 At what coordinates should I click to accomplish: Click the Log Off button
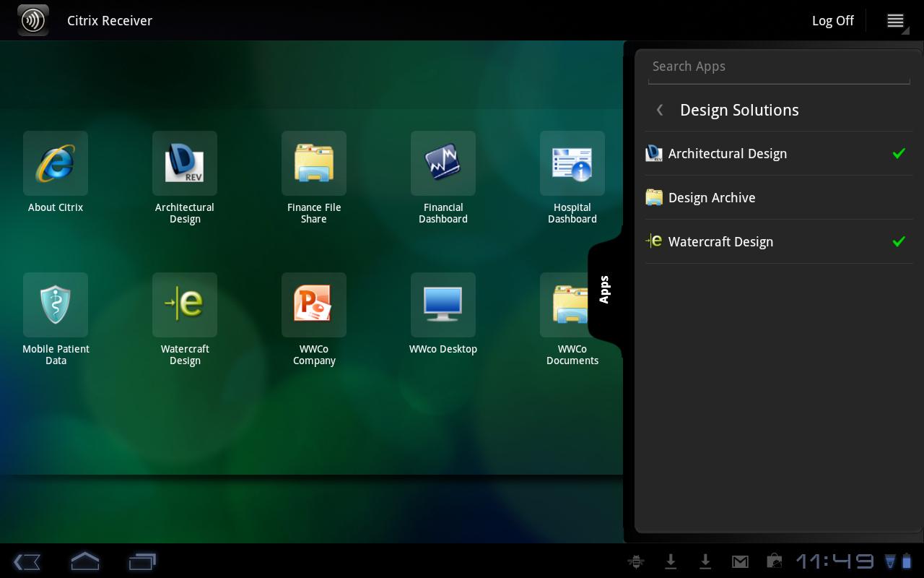pyautogui.click(x=833, y=21)
